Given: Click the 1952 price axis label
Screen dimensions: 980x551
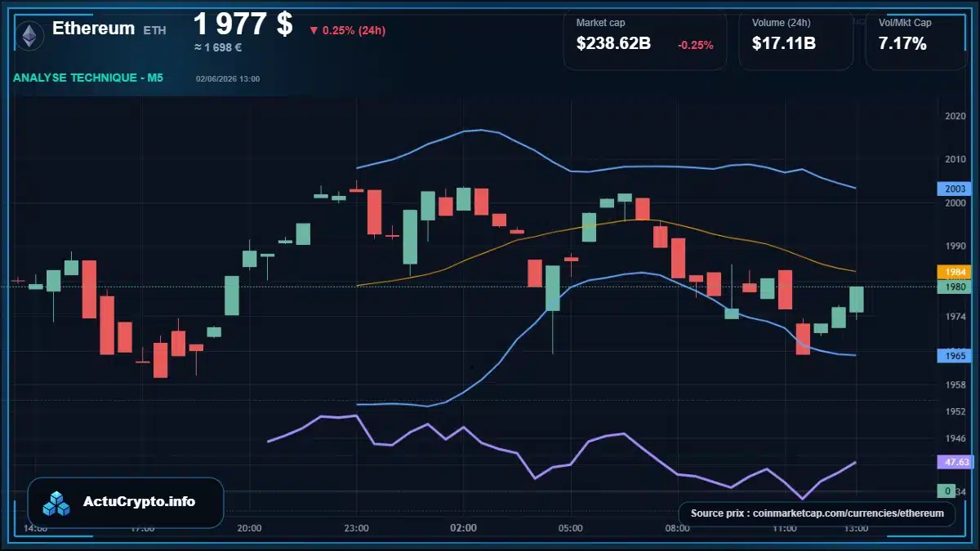Looking at the screenshot, I should tap(955, 412).
